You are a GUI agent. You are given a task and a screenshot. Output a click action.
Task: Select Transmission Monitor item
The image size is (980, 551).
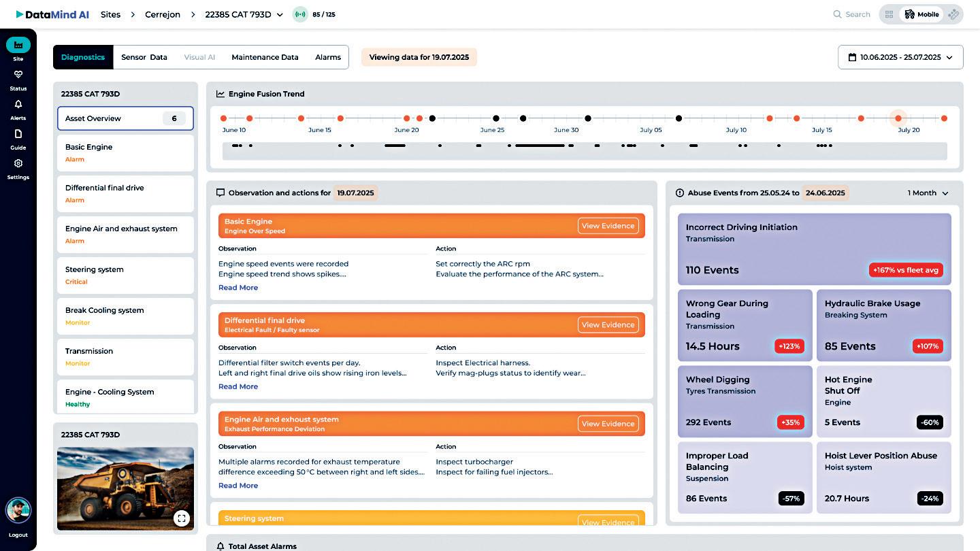(125, 356)
